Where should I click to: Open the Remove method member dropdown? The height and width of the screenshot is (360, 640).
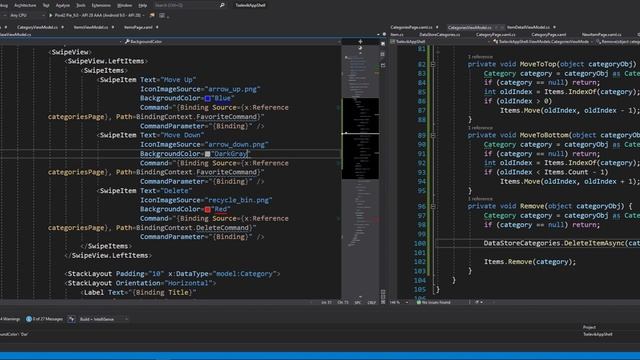click(618, 42)
